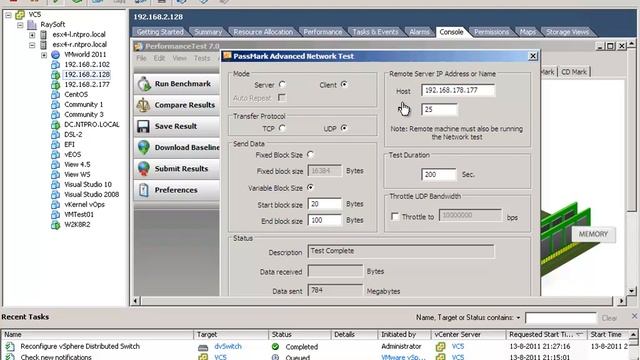The height and width of the screenshot is (360, 640).
Task: Click VM icon beside 192.168.2.177
Action: (56, 84)
